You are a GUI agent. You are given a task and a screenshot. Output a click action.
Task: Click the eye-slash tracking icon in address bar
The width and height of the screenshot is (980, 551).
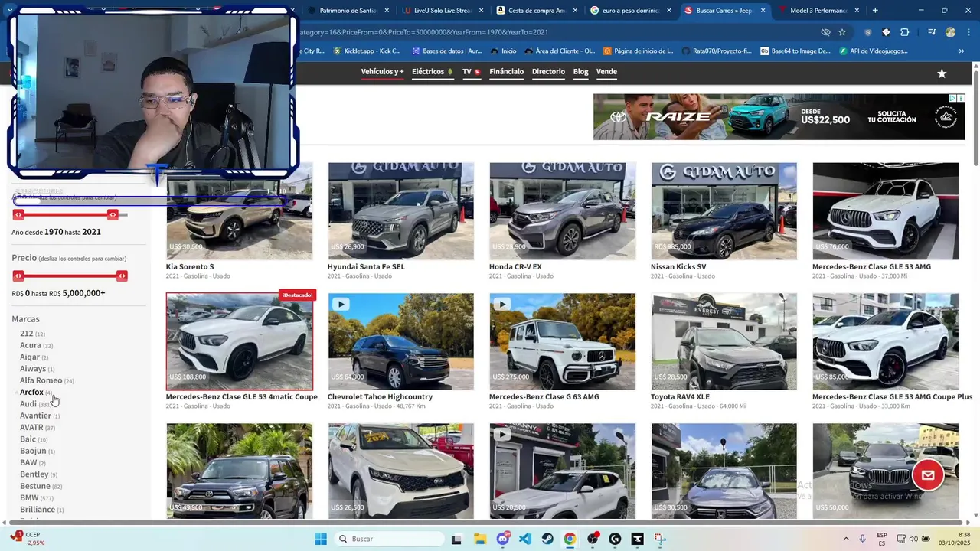pyautogui.click(x=825, y=32)
